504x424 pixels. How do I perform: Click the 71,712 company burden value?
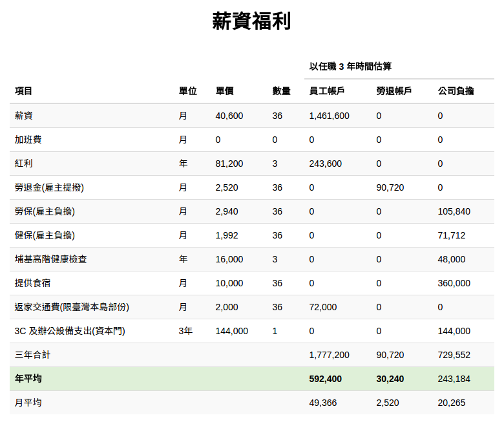[x=451, y=235]
